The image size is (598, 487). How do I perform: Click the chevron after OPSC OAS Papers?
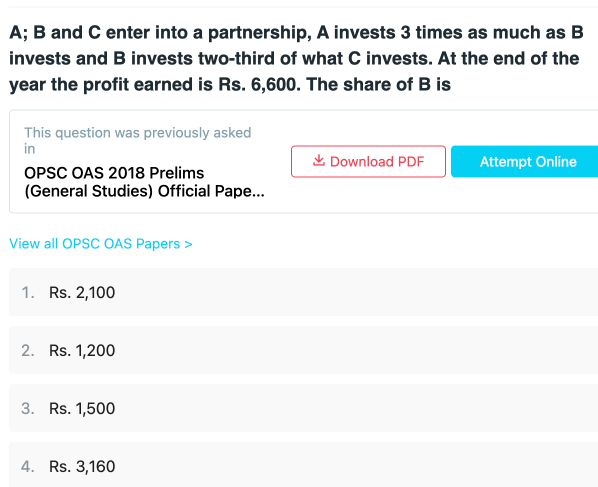188,244
